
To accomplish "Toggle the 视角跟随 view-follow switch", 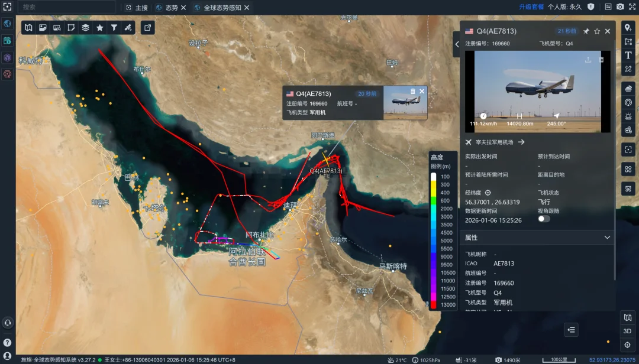I will point(543,219).
